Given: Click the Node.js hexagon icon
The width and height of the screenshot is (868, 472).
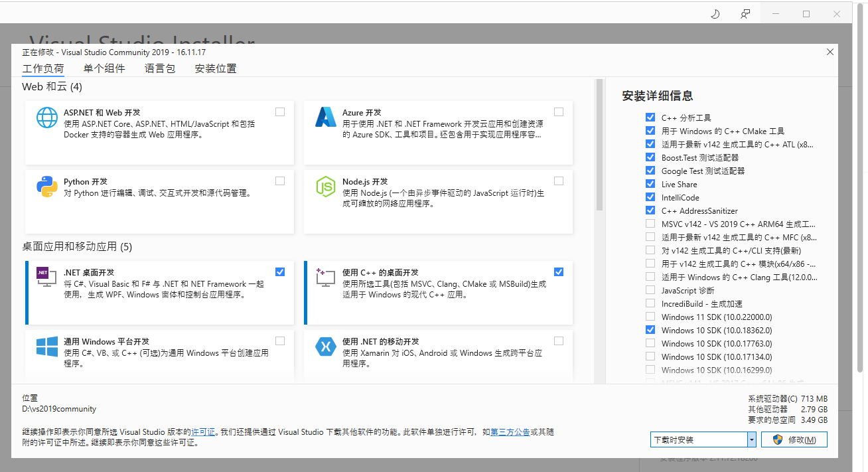Looking at the screenshot, I should coord(326,187).
